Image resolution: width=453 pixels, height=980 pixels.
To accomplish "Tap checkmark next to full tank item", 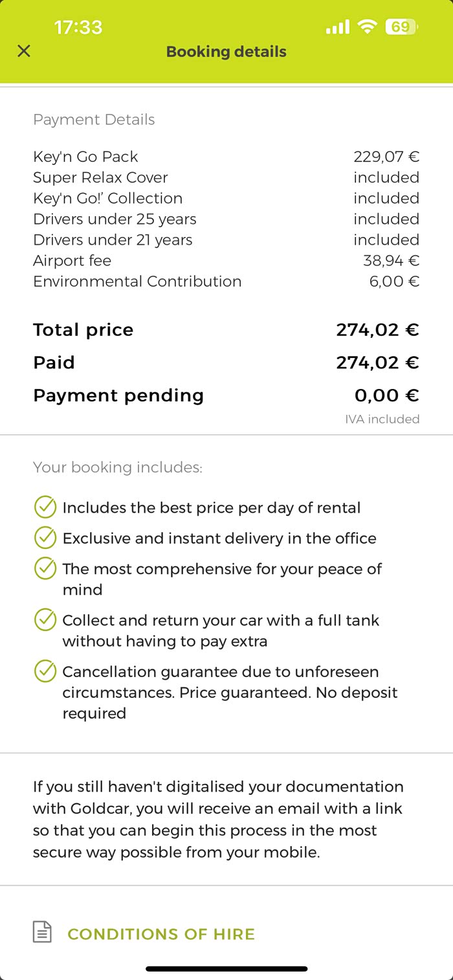I will pyautogui.click(x=45, y=620).
